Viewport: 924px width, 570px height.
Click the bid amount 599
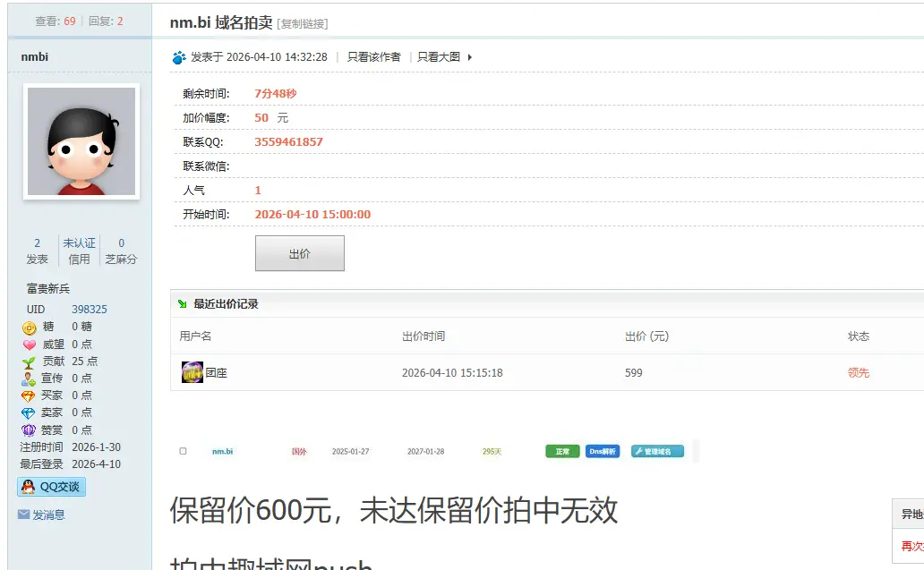[x=634, y=373]
